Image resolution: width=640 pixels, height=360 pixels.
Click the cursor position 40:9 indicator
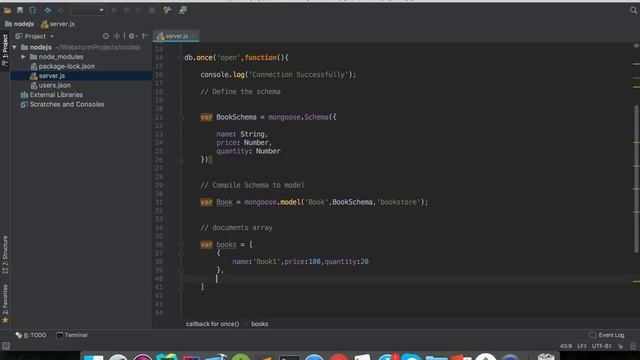click(x=566, y=346)
